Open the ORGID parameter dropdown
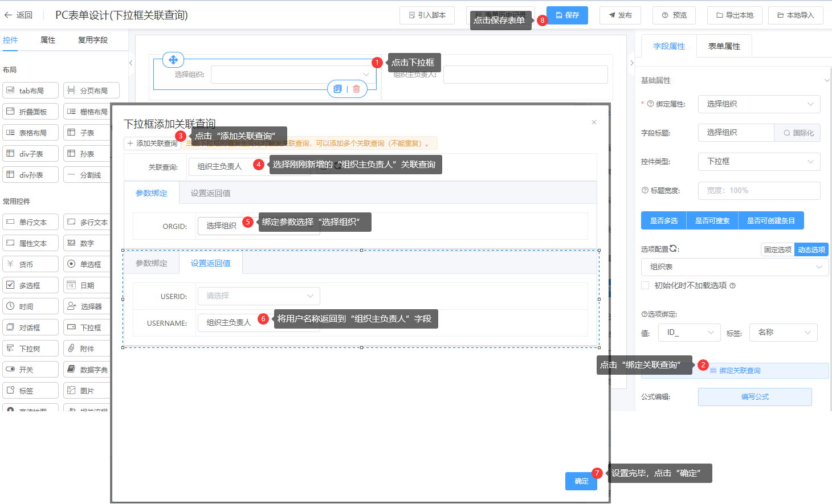This screenshot has width=832, height=504. click(x=259, y=226)
